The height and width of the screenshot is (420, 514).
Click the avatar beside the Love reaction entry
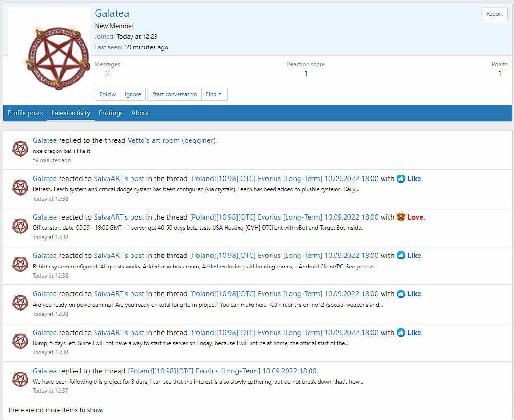click(20, 226)
